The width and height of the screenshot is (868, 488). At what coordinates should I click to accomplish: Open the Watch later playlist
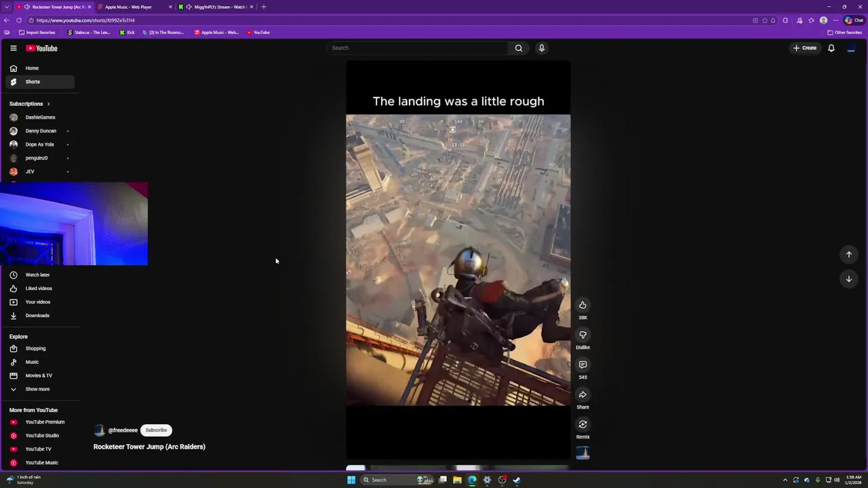(40, 275)
